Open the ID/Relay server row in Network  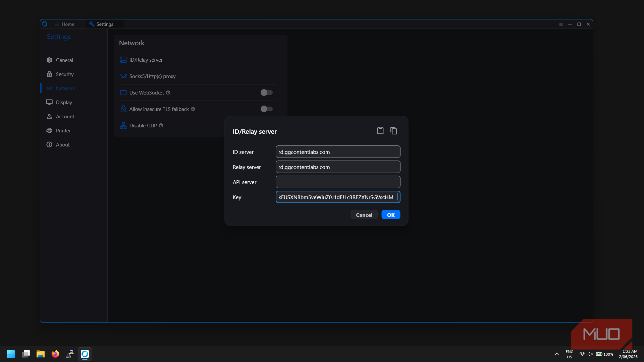(x=198, y=60)
